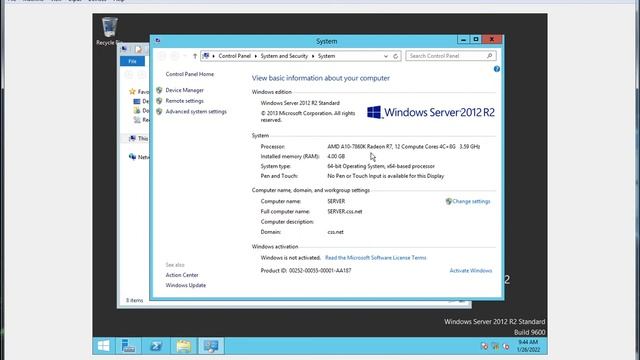Select the System control panel taskbar icon
This screenshot has height=360, width=640.
click(211, 346)
